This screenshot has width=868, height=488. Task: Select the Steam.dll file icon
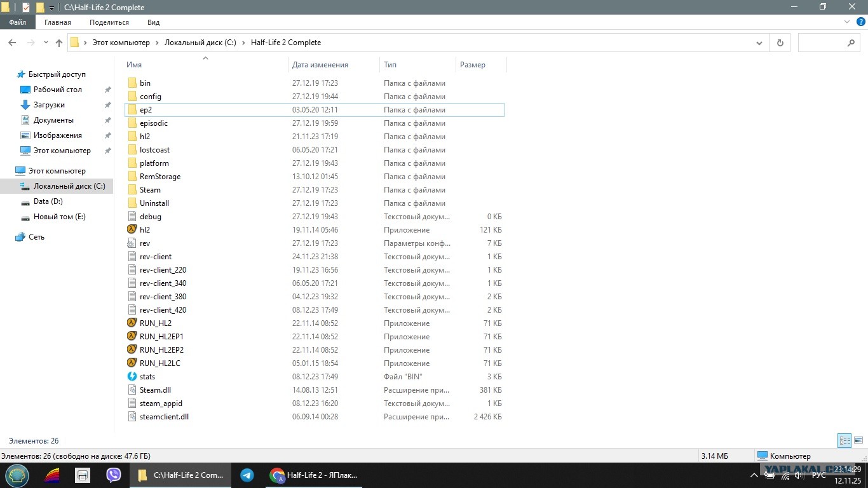(132, 390)
